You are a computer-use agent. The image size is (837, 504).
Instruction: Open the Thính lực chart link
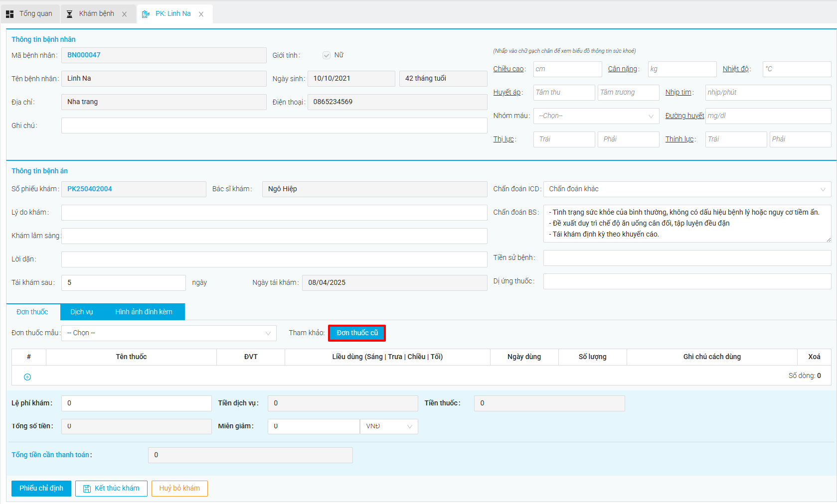679,139
